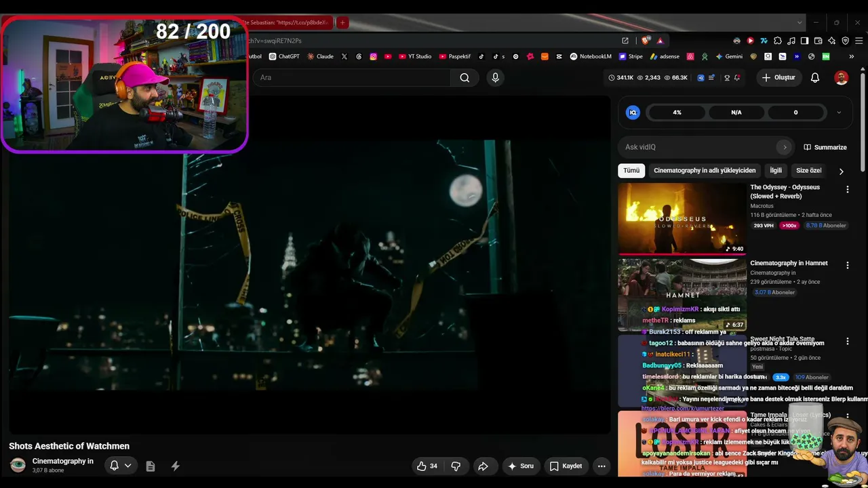868x488 pixels.
Task: Open the Instagram bookmark icon
Action: tap(373, 56)
